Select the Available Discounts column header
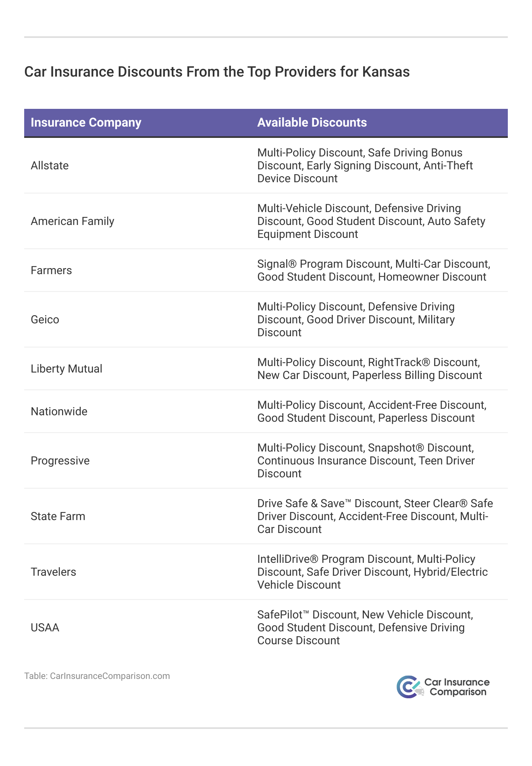This screenshot has width=532, height=766. (312, 123)
